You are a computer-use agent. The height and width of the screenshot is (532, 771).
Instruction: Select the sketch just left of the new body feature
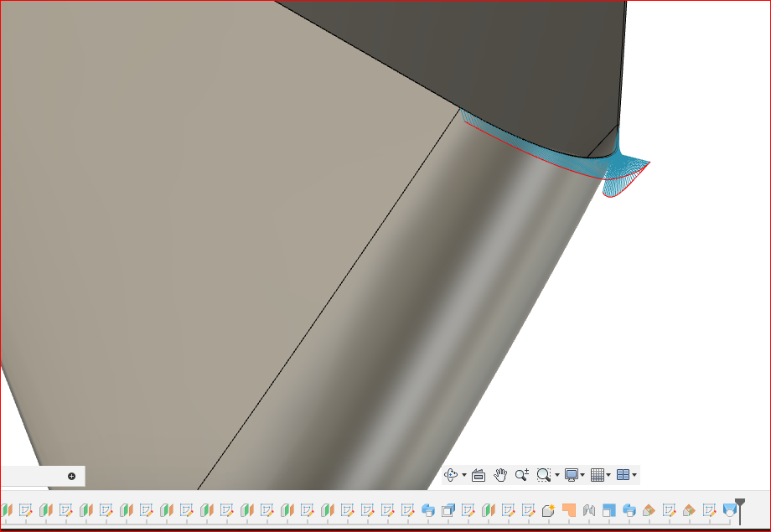coord(529,510)
